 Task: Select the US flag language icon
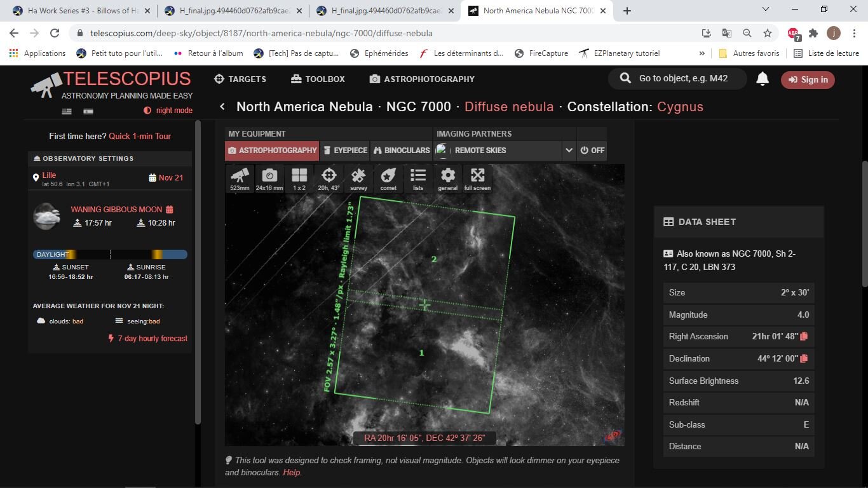point(67,111)
